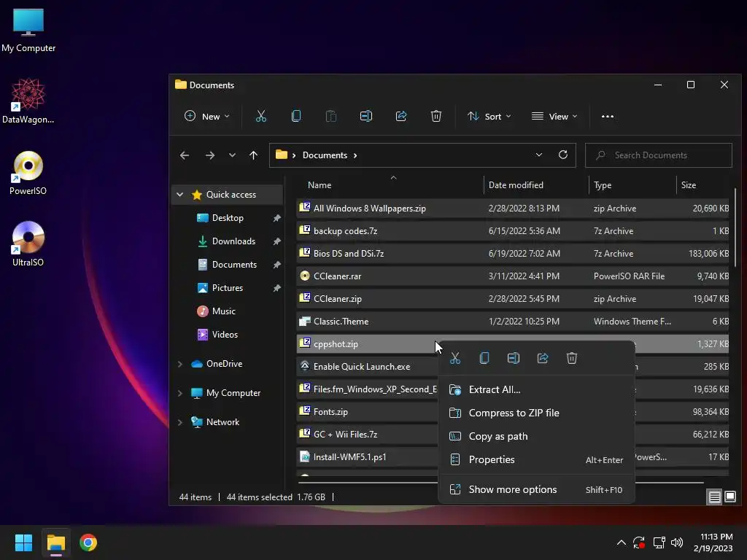Open clock and date in taskbar

point(713,542)
